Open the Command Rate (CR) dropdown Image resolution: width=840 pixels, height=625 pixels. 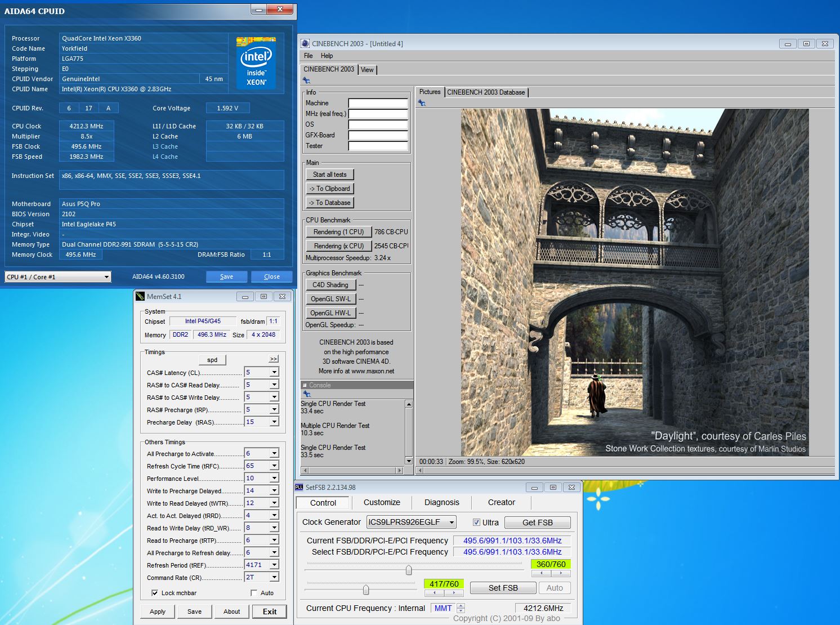click(x=274, y=577)
